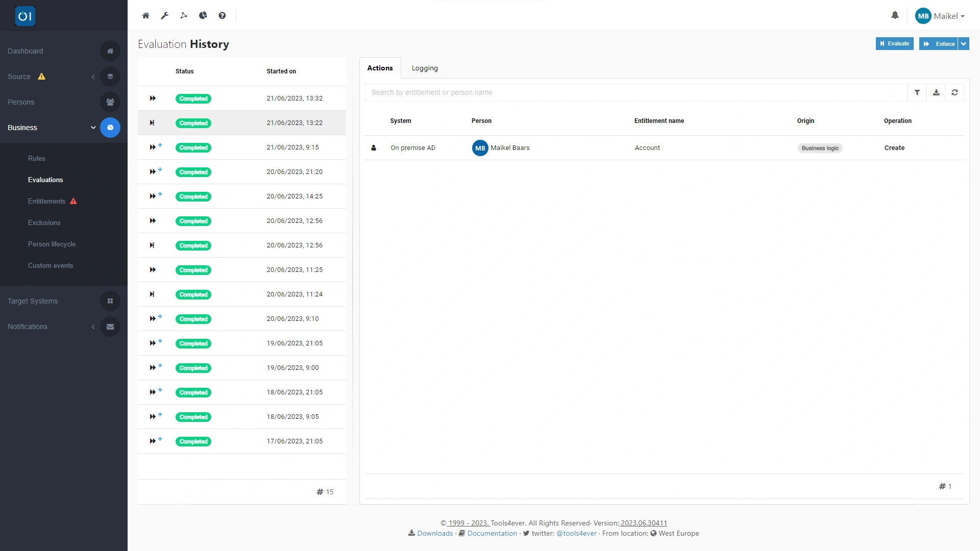Click the filter funnel icon

(917, 92)
